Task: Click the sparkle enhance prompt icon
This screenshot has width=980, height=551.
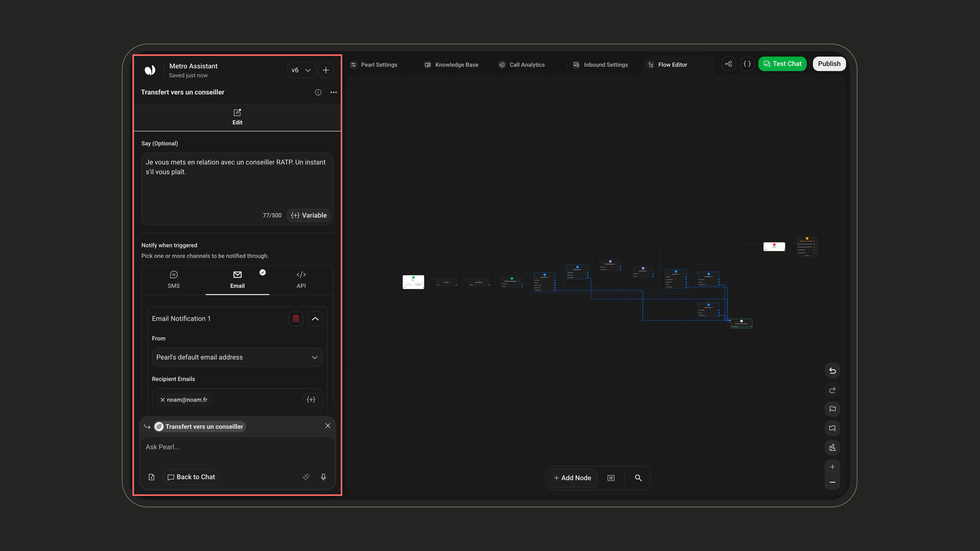Action: click(x=306, y=477)
